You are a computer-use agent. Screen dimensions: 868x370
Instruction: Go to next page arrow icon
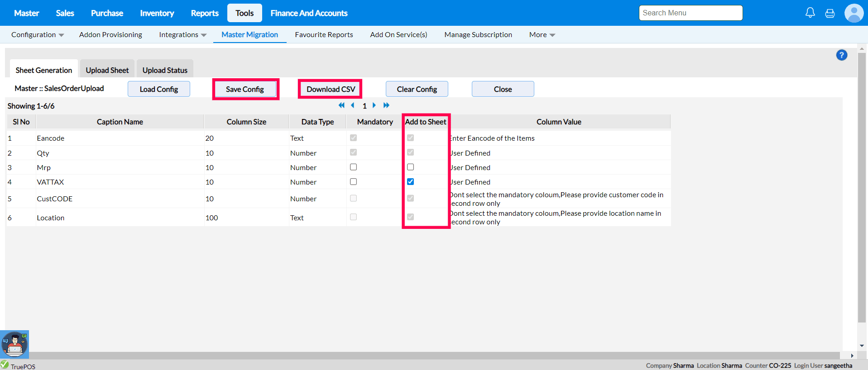[374, 105]
